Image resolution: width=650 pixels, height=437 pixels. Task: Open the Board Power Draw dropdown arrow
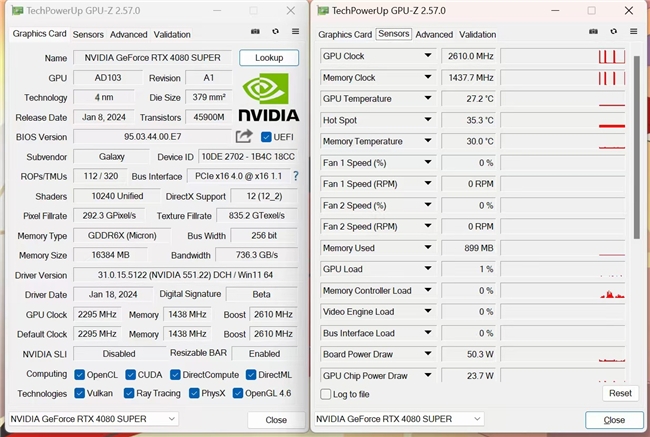pyautogui.click(x=428, y=354)
